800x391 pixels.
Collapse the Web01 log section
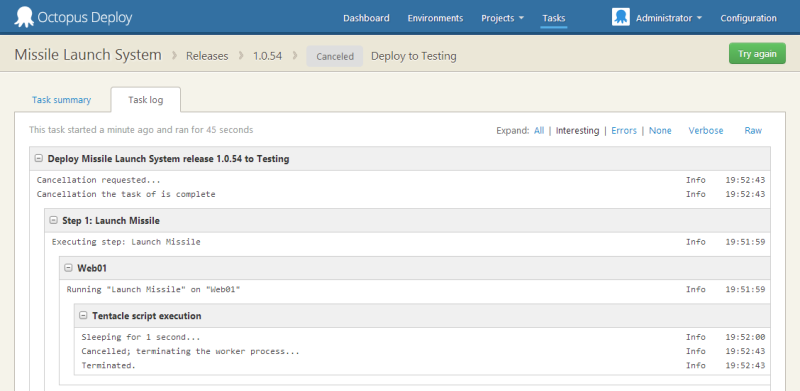[x=68, y=268]
